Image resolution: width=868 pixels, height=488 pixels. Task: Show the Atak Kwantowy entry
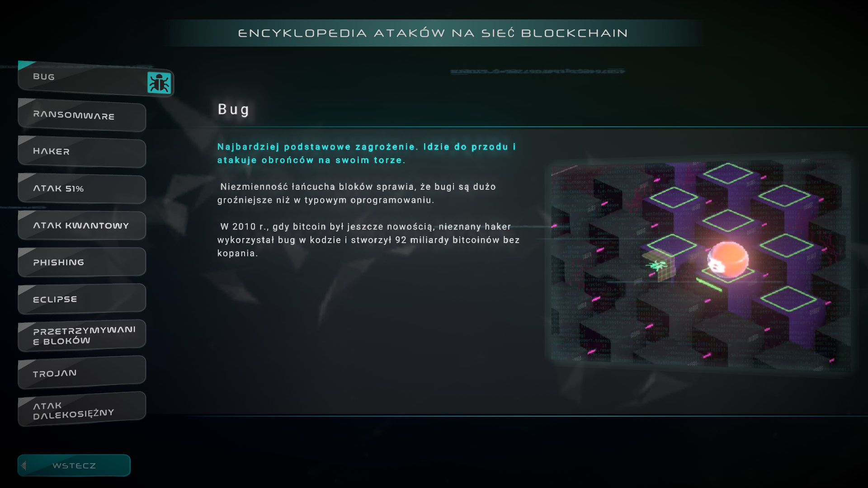coord(82,225)
